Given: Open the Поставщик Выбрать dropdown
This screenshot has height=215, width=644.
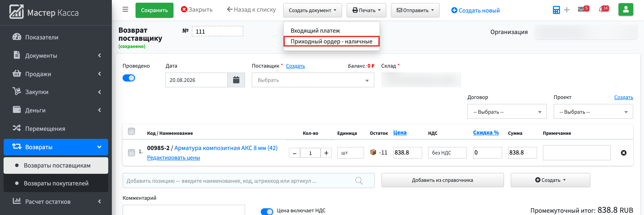Looking at the screenshot, I should click(313, 80).
